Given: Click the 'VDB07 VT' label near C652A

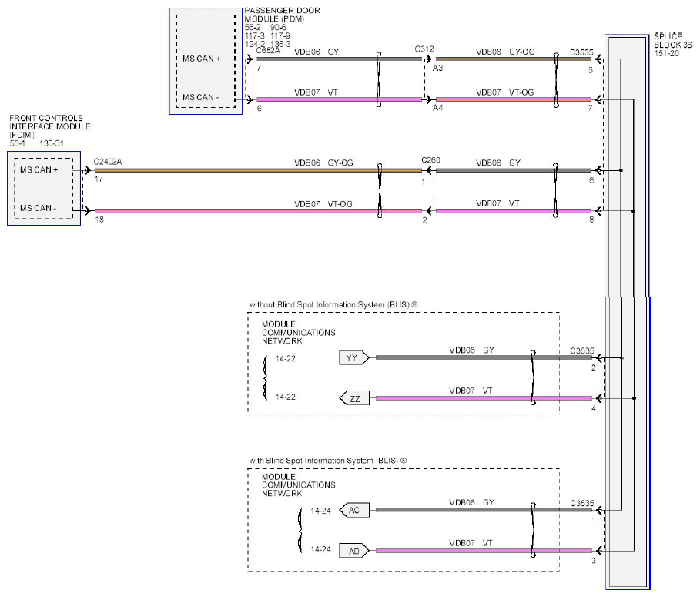Looking at the screenshot, I should [x=316, y=92].
